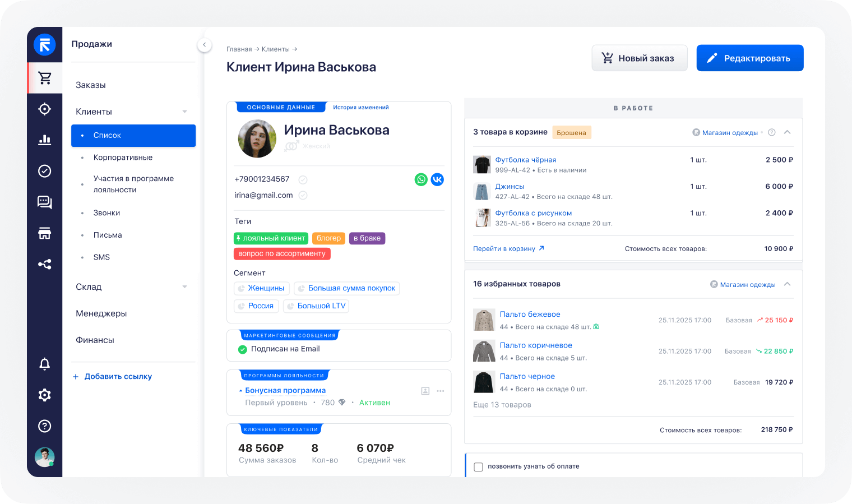
Task: Open settings via the gear icon
Action: 44,395
